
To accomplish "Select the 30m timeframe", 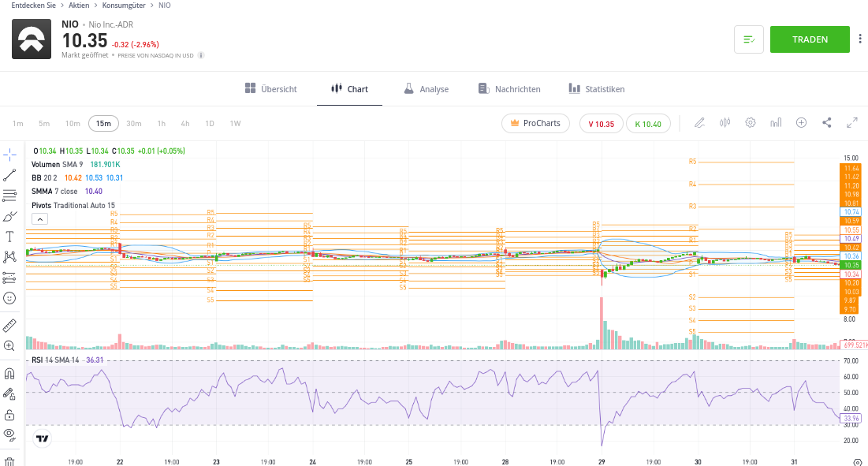I will (133, 124).
